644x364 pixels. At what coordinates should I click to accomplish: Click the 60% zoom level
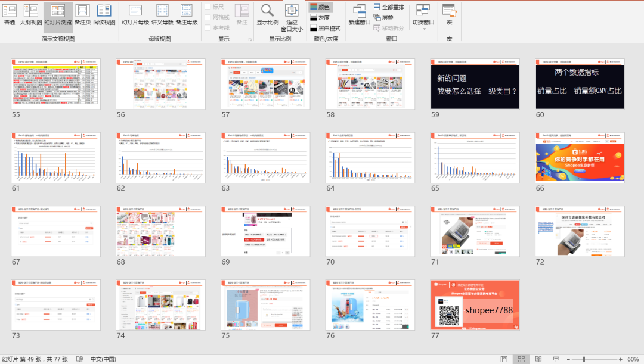click(x=633, y=359)
